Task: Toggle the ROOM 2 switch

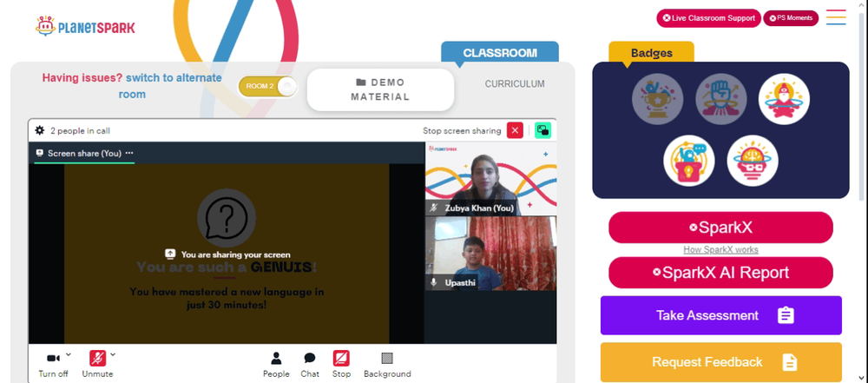Action: pos(268,87)
